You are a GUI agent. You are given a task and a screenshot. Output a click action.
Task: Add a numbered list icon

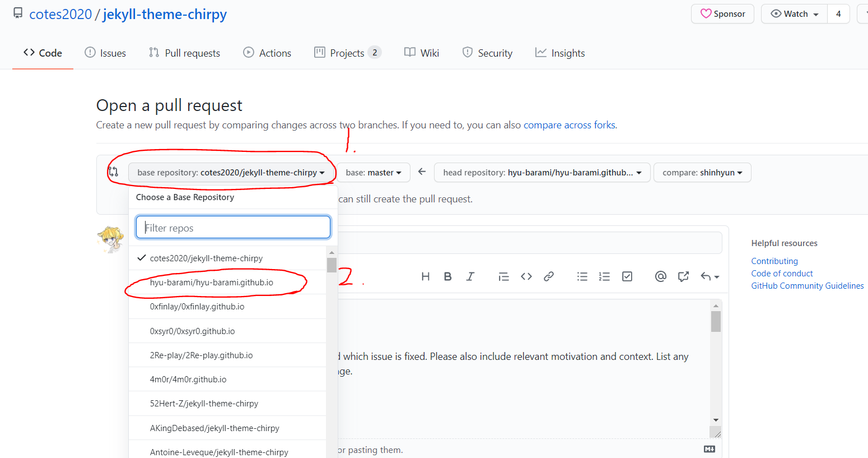click(x=604, y=276)
